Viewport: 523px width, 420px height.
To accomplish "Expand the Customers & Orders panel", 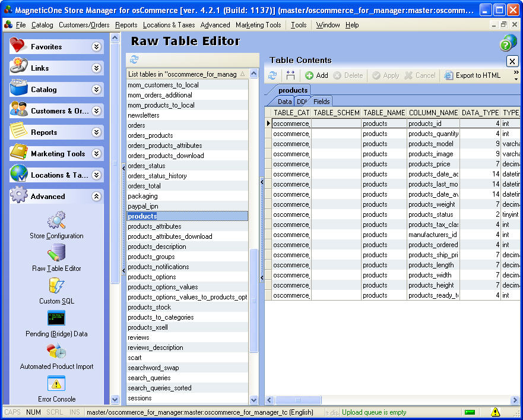I will point(96,111).
